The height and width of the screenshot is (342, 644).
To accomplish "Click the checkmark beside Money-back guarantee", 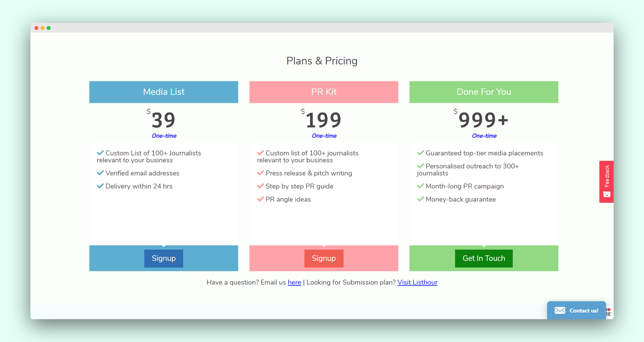I will [x=421, y=199].
